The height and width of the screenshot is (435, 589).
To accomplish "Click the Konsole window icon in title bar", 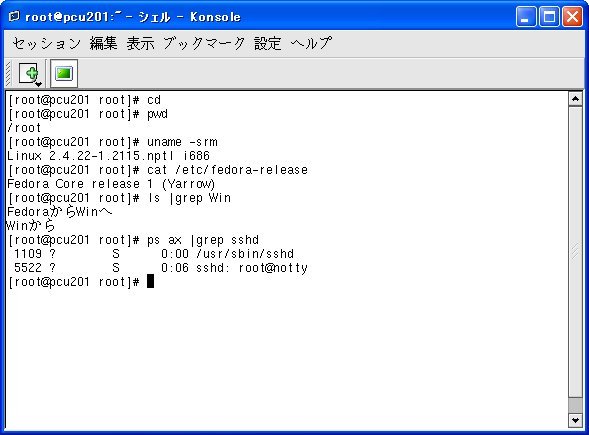I will point(14,16).
